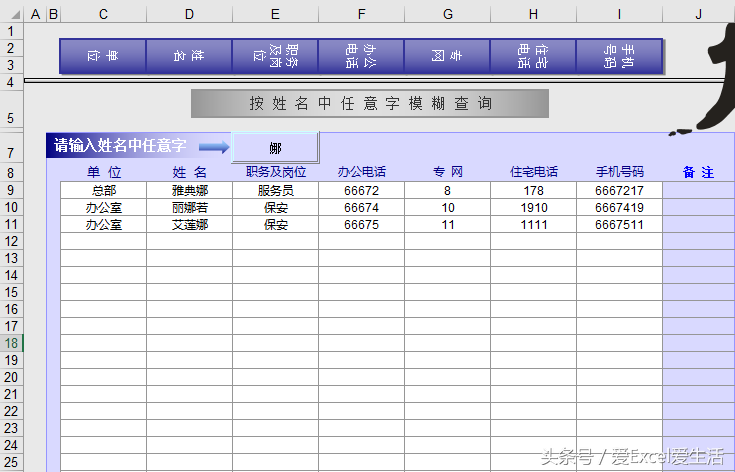
Task: Select the 服务员 position cell
Action: [x=275, y=190]
